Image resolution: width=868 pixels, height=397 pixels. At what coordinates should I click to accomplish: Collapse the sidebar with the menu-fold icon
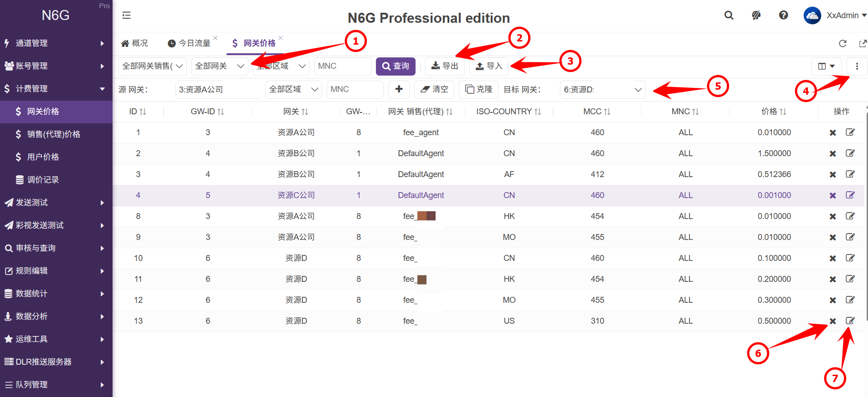point(126,15)
